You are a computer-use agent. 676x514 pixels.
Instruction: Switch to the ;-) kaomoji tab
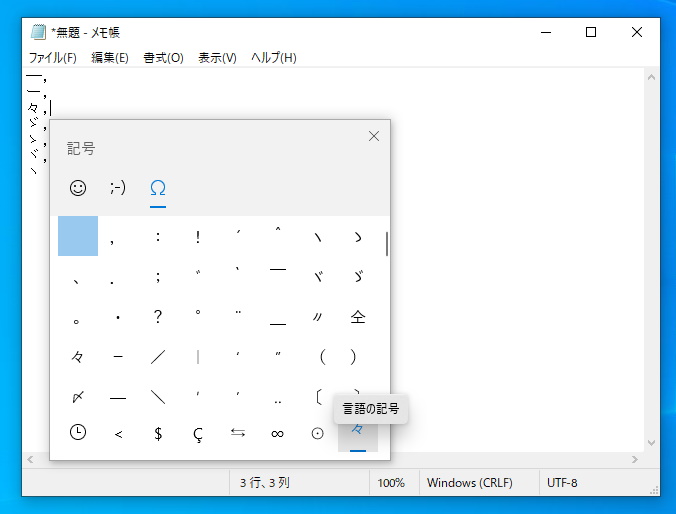(x=118, y=188)
